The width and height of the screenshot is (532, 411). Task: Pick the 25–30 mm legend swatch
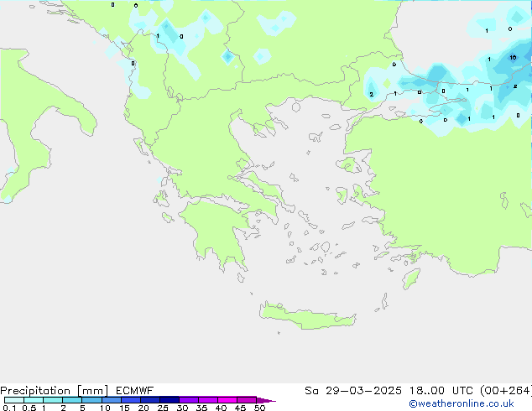click(170, 400)
